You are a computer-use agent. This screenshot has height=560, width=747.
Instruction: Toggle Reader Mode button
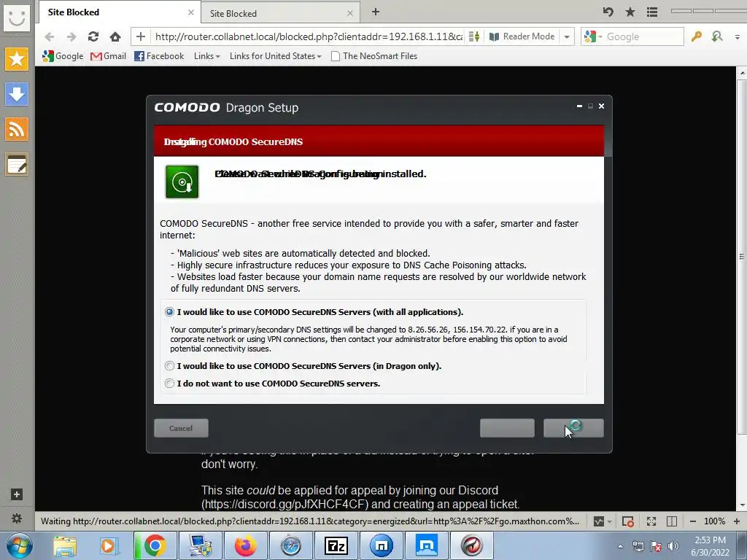(x=522, y=36)
